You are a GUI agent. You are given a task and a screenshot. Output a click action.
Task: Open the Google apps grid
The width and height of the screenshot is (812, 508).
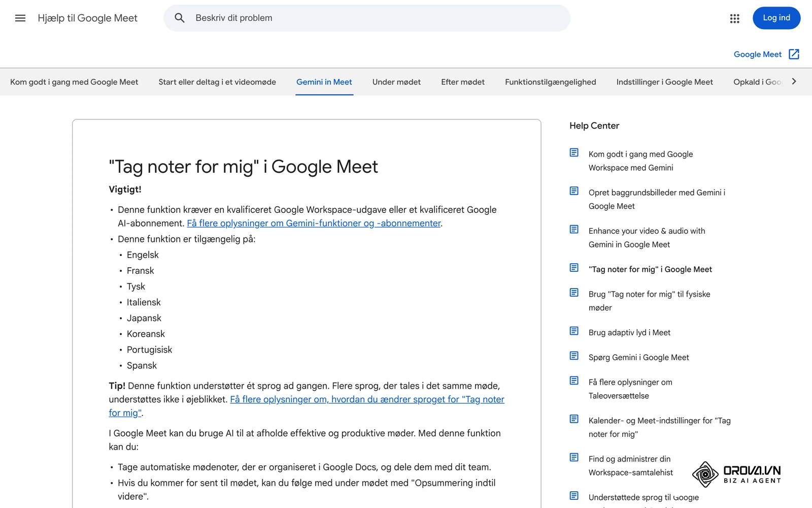pos(734,18)
